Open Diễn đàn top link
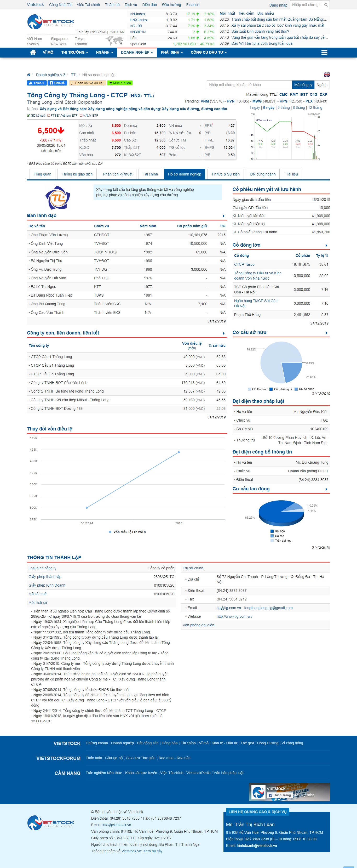 coord(149,5)
